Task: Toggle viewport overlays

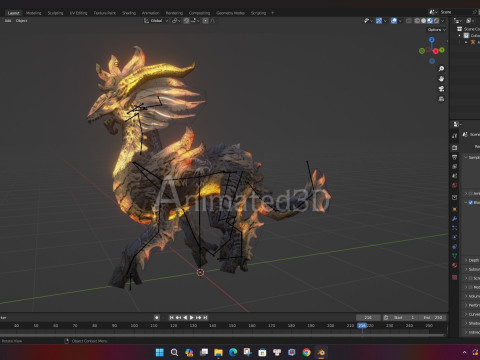Action: (394, 21)
